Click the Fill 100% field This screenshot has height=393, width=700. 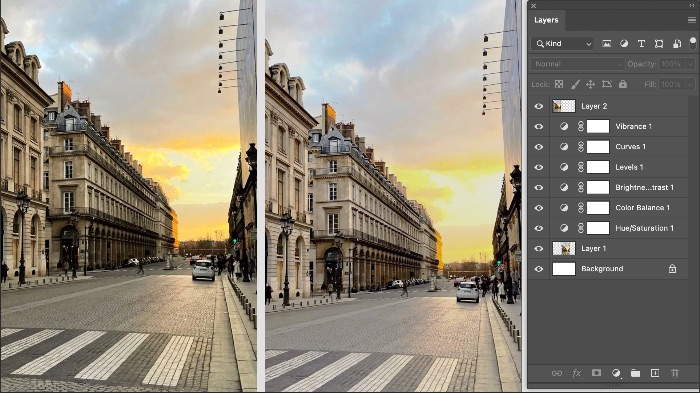point(672,84)
